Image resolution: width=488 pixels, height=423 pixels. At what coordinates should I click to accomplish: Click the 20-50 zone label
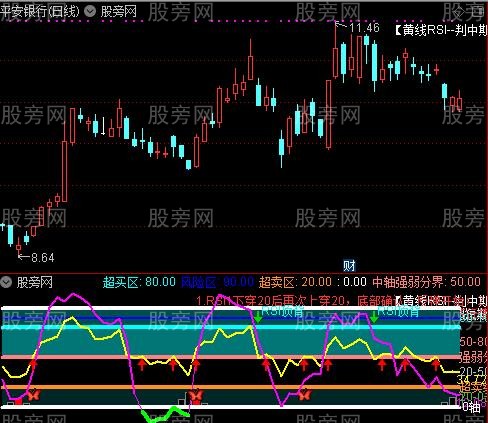473,371
